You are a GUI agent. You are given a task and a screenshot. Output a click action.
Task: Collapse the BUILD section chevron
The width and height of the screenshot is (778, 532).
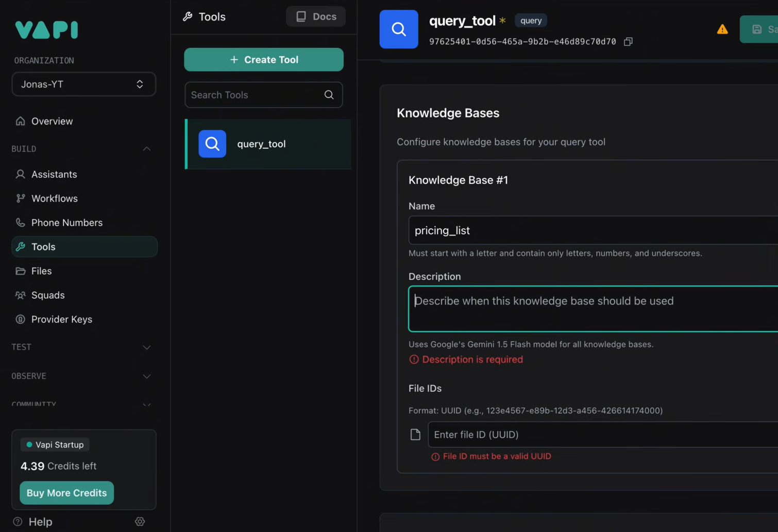pos(147,149)
